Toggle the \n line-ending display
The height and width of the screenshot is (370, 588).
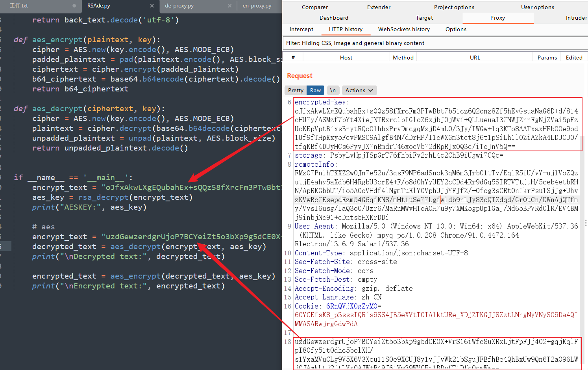[x=333, y=90]
